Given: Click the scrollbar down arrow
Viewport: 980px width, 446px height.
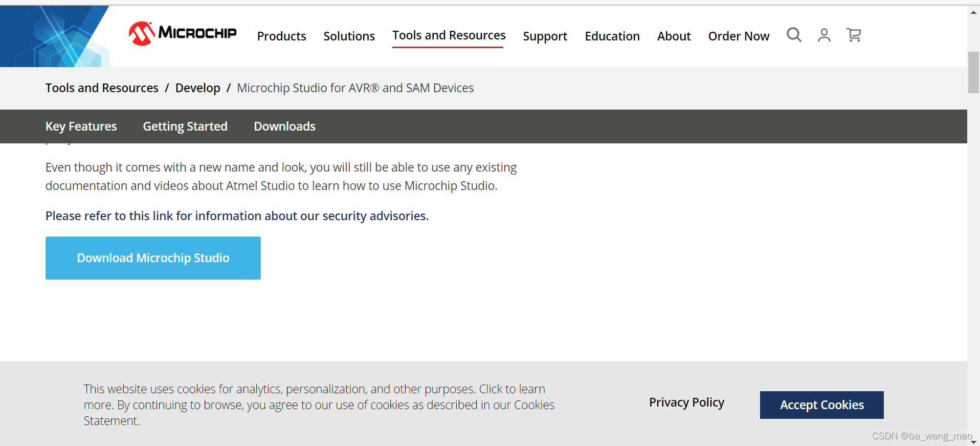Looking at the screenshot, I should [973, 441].
